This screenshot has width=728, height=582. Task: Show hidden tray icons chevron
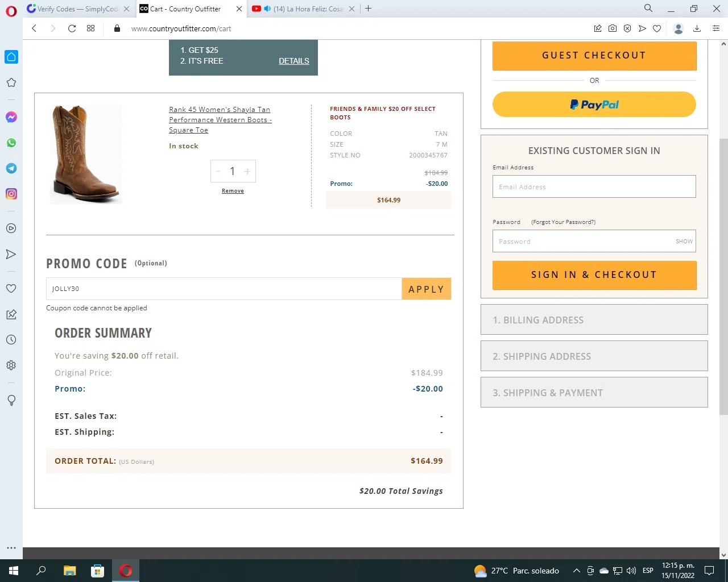coord(576,571)
